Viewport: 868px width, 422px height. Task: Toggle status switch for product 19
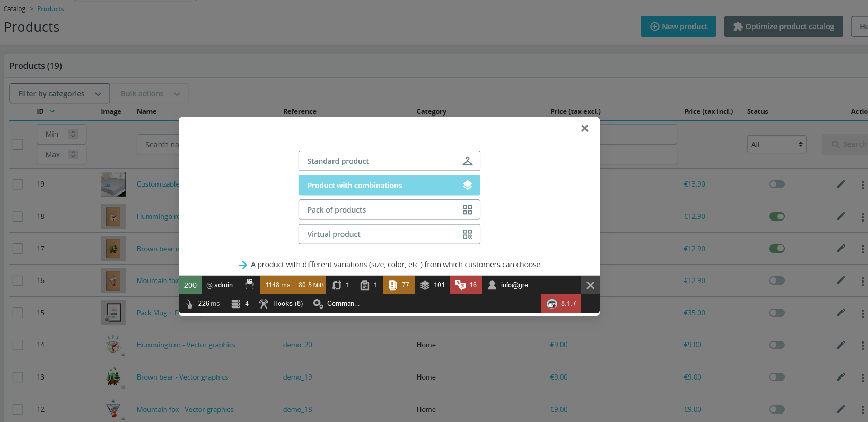(x=777, y=184)
